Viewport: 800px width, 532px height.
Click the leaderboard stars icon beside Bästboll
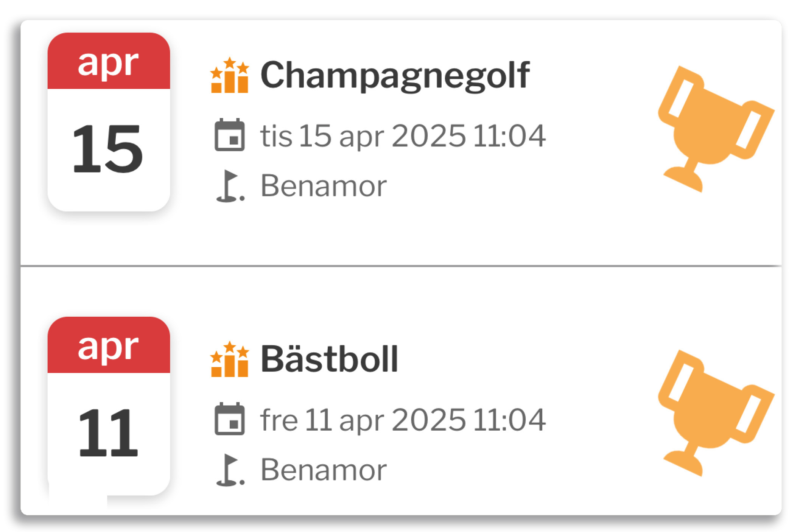point(230,359)
